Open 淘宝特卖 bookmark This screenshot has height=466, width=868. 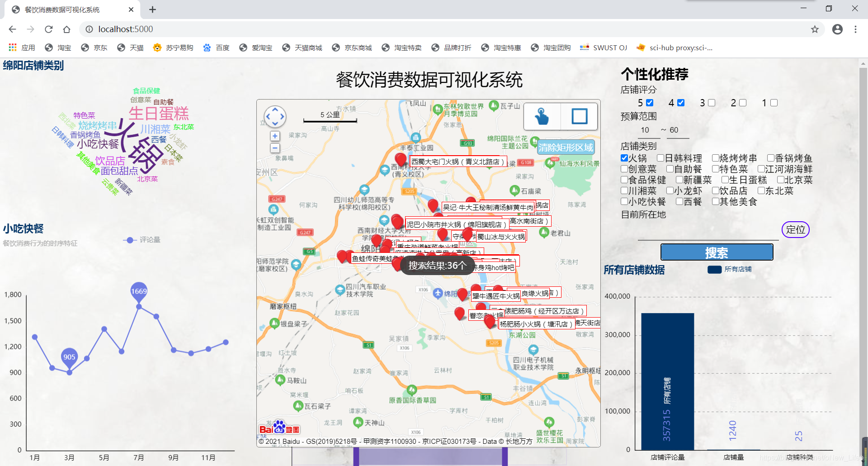click(x=401, y=48)
